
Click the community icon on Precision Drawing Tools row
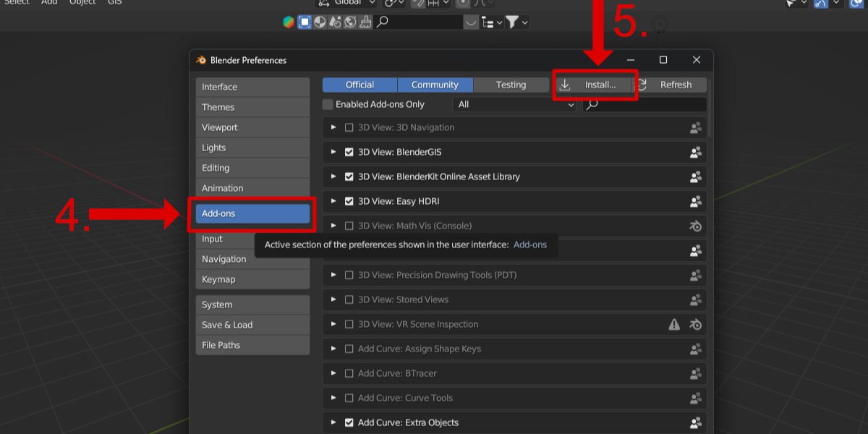pyautogui.click(x=696, y=275)
